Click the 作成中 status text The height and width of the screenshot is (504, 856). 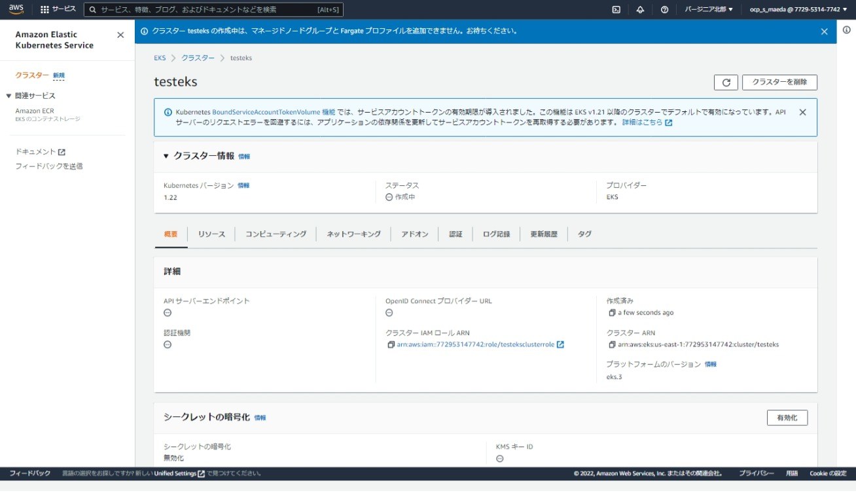(x=405, y=197)
